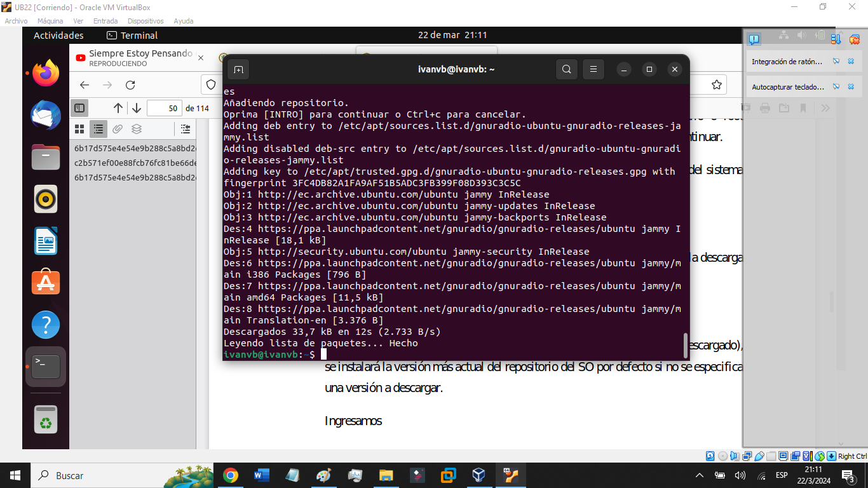The height and width of the screenshot is (488, 868).
Task: Open the Trash icon in dock
Action: (46, 419)
